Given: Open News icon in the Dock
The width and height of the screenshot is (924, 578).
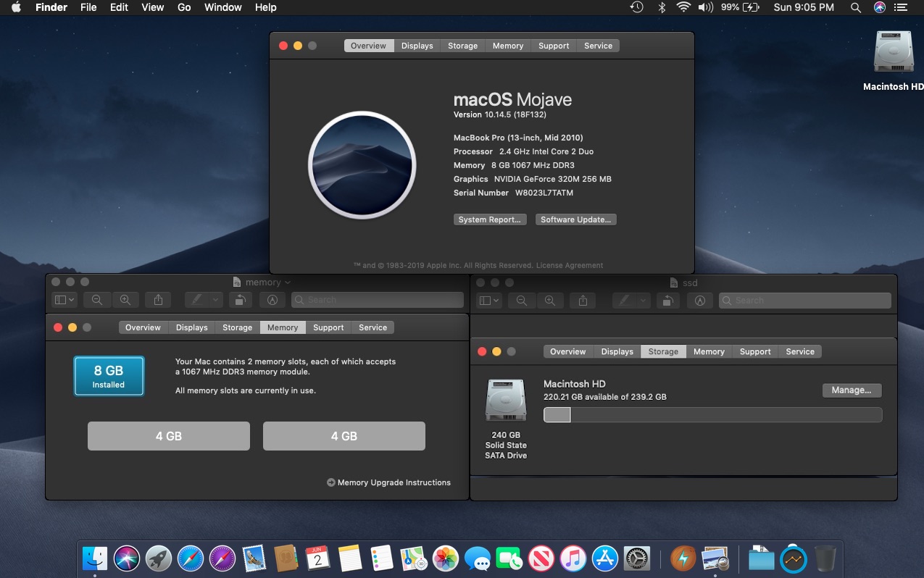Looking at the screenshot, I should tap(541, 558).
